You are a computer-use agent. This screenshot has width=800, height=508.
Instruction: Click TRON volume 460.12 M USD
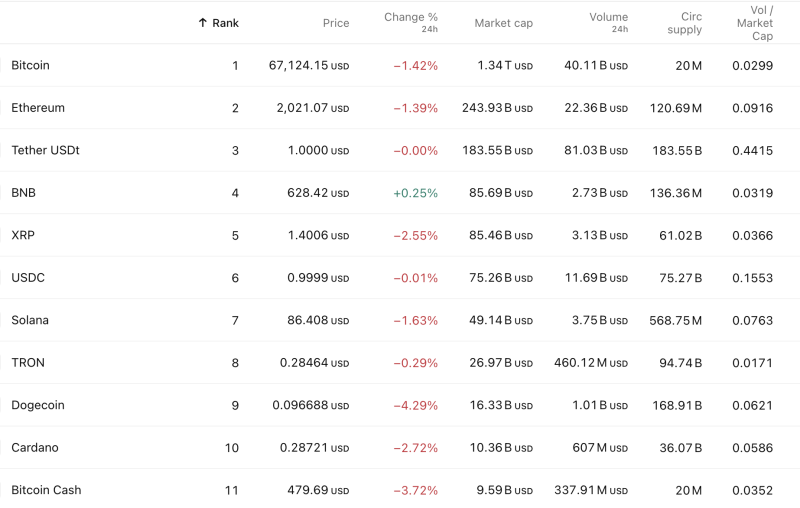(591, 363)
